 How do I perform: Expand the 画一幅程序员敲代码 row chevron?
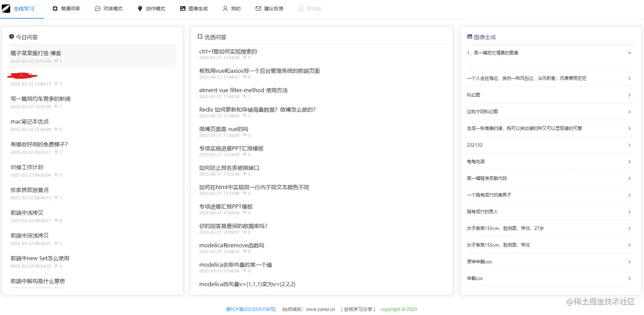click(629, 178)
